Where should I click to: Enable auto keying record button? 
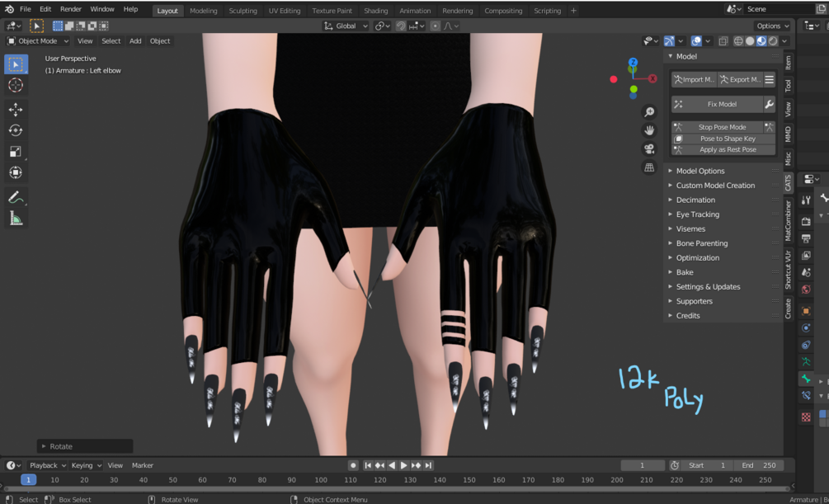[x=353, y=465]
